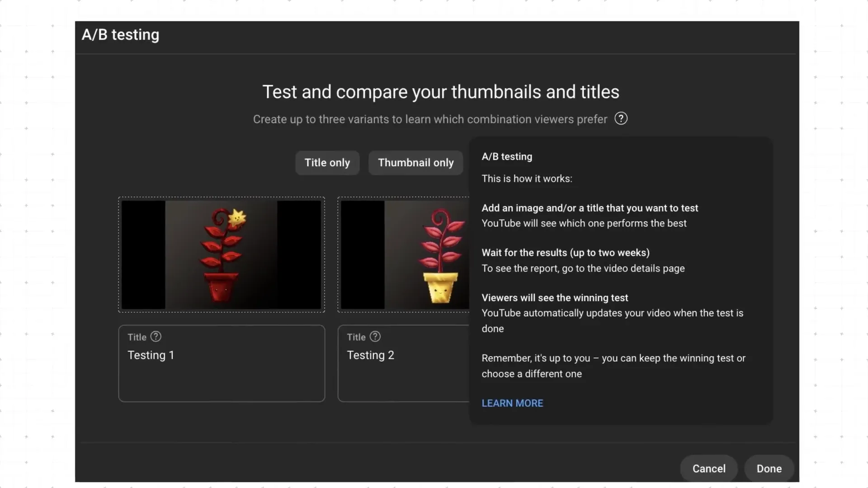Click the question mark beside Title on variant 2
The width and height of the screenshot is (868, 488).
[375, 336]
